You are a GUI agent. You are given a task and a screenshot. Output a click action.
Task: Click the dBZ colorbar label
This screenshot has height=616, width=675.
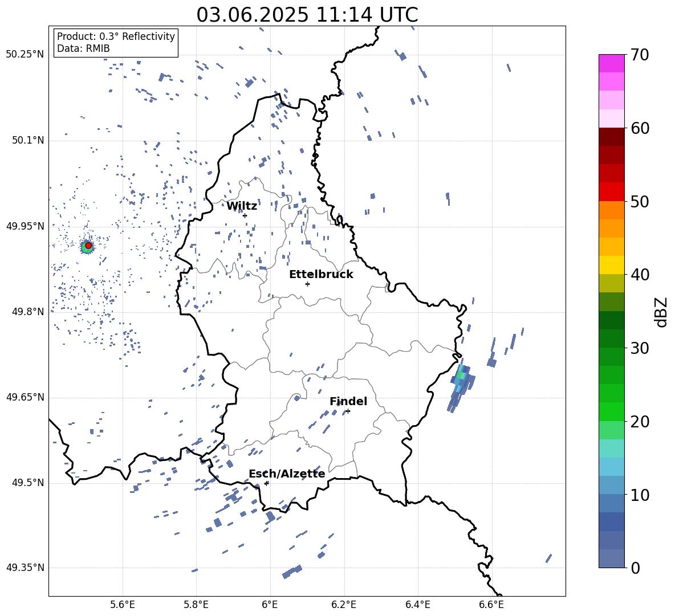[661, 312]
